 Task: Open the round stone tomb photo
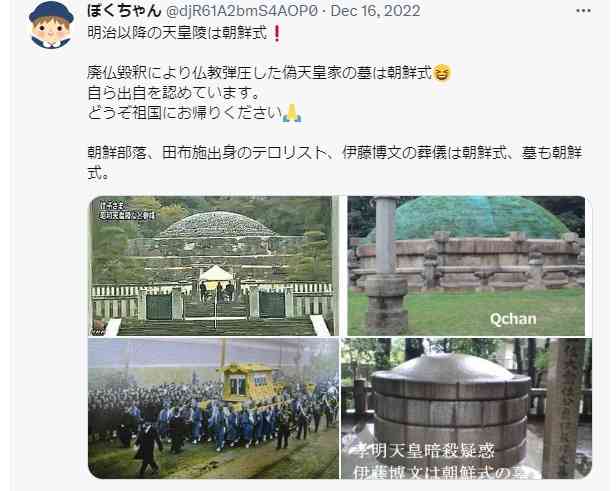tap(466, 409)
